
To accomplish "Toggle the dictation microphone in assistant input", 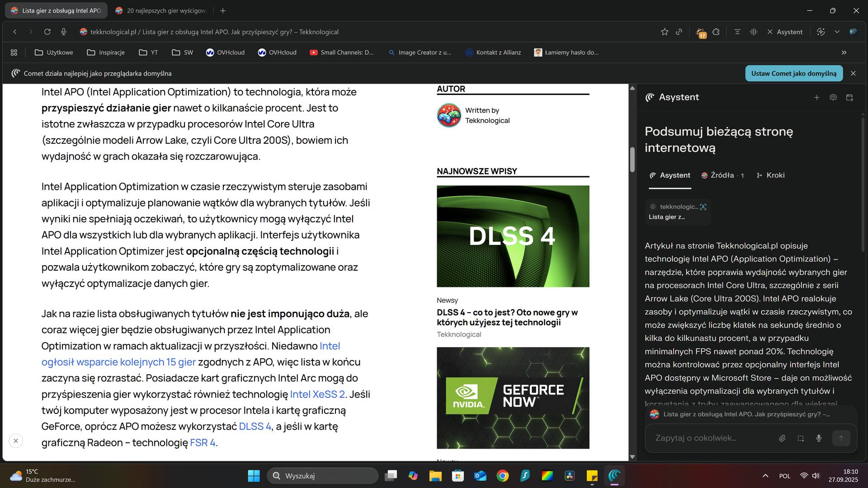I will (819, 438).
